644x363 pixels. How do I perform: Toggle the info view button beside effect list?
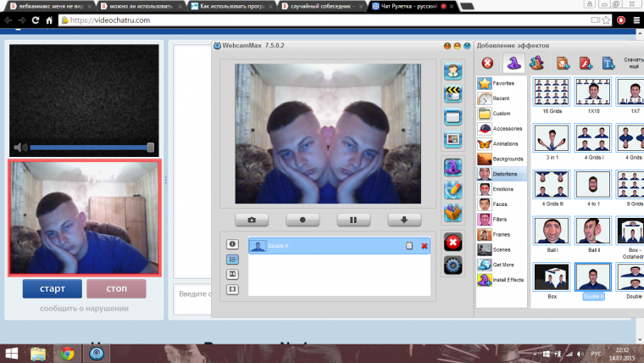click(232, 244)
